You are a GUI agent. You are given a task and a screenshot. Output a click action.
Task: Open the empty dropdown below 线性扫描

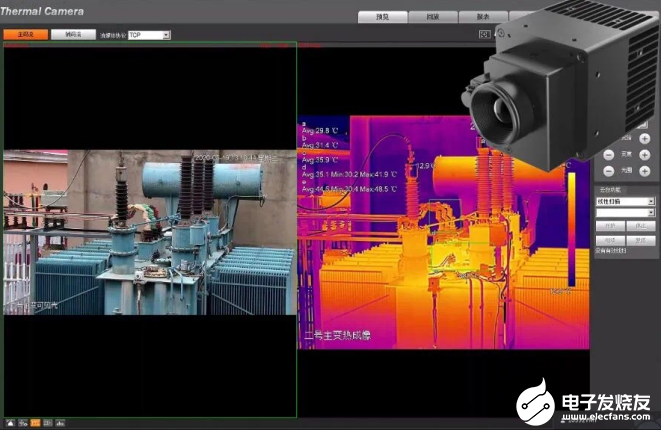click(625, 212)
